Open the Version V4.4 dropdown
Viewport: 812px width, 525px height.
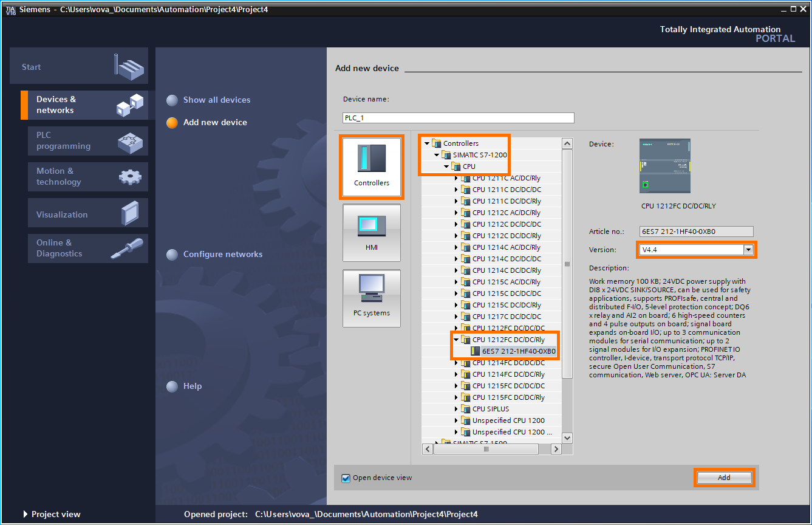tap(748, 250)
